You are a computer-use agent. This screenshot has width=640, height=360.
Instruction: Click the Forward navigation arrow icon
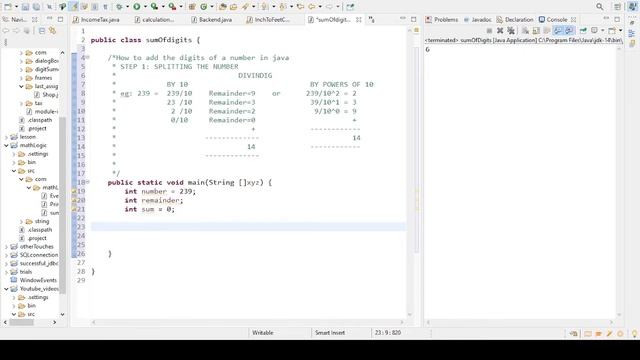click(329, 7)
